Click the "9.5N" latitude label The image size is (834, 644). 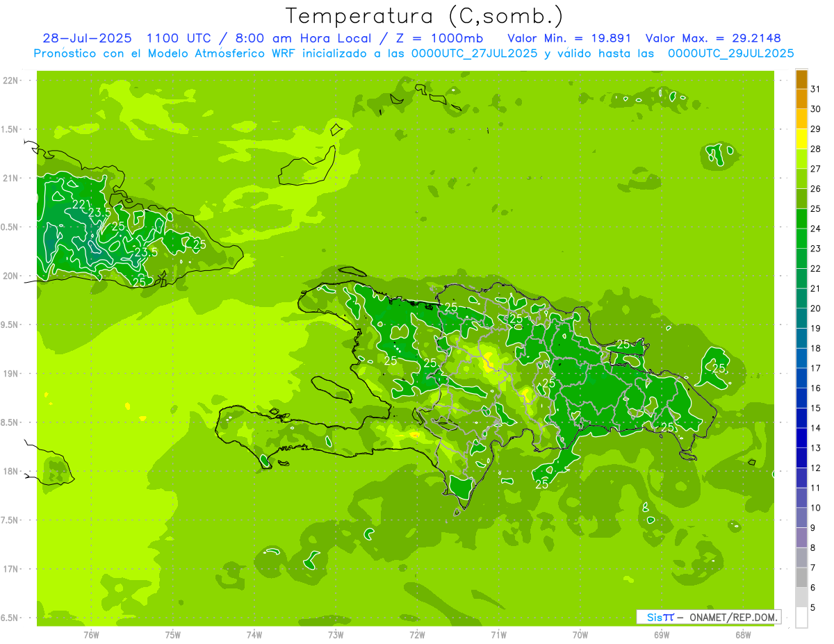(10, 324)
